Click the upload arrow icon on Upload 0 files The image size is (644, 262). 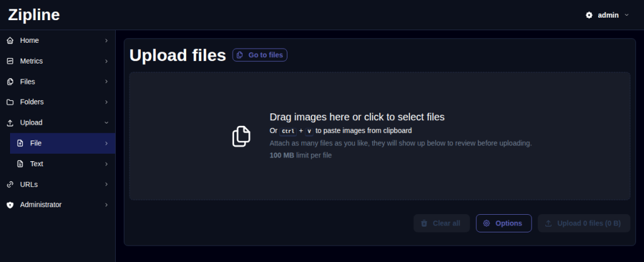(x=548, y=224)
